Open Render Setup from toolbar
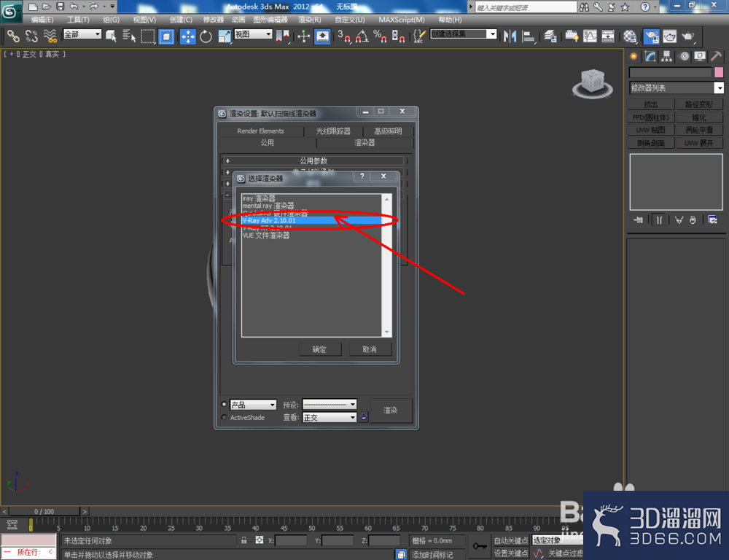This screenshot has height=560, width=729. (651, 36)
